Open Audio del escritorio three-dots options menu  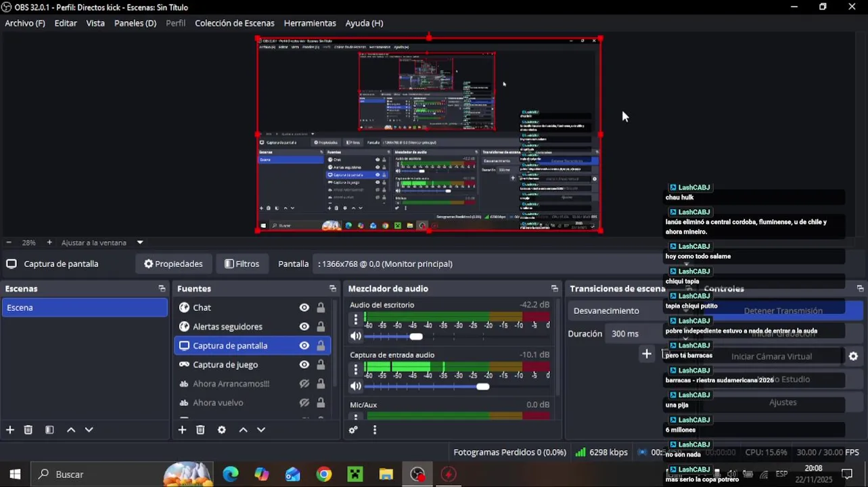point(356,319)
